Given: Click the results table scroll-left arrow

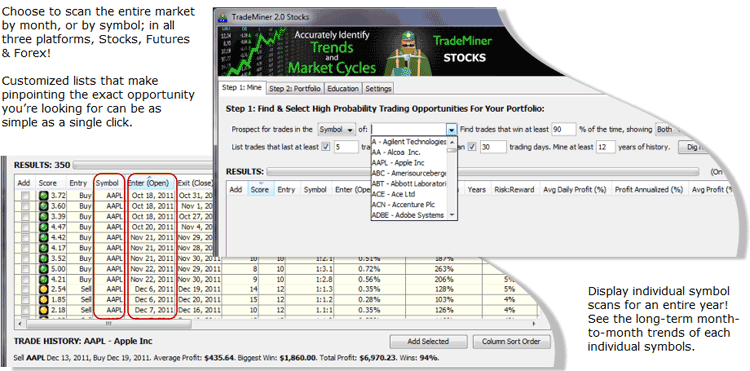Looking at the screenshot, I should pyautogui.click(x=21, y=324).
